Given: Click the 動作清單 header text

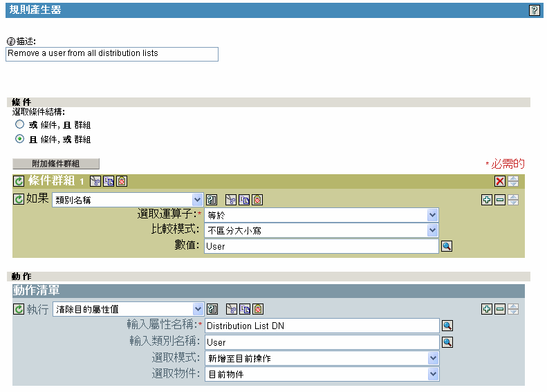Looking at the screenshot, I should point(36,290).
